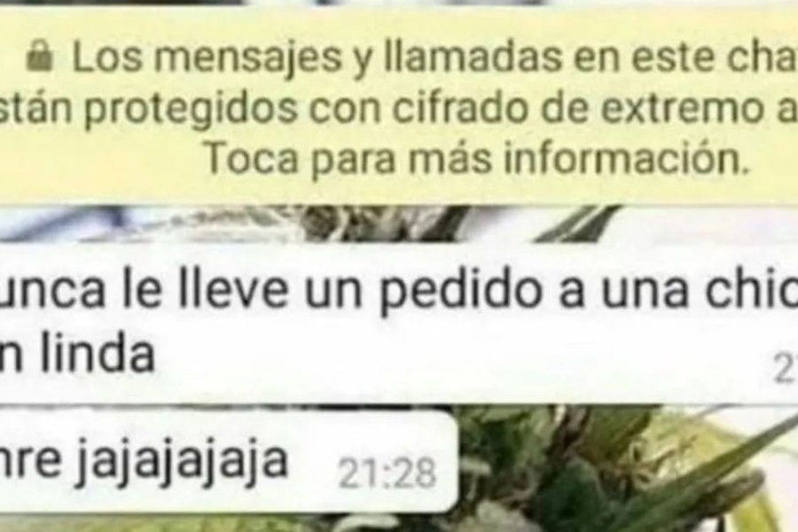The width and height of the screenshot is (798, 532).
Task: Click the word 'pedido' in the message
Action: (x=459, y=293)
